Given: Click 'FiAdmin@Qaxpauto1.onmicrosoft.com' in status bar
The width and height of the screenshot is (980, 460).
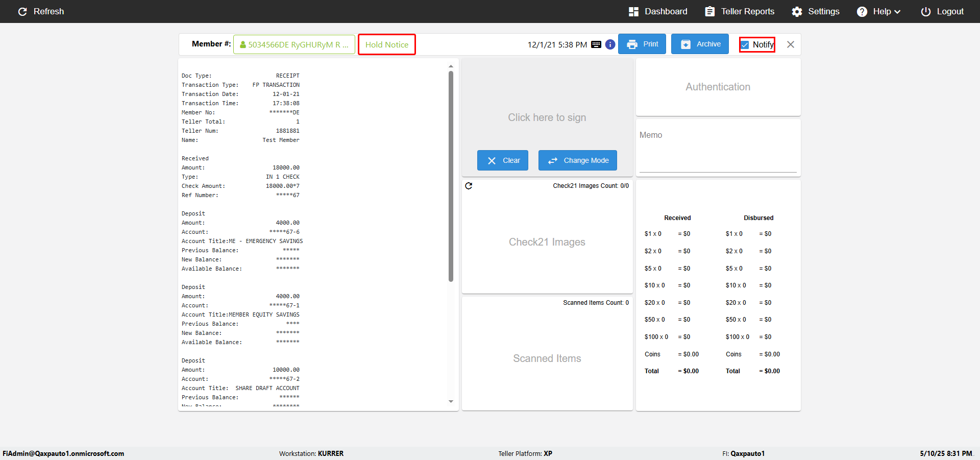Looking at the screenshot, I should click(x=63, y=453).
